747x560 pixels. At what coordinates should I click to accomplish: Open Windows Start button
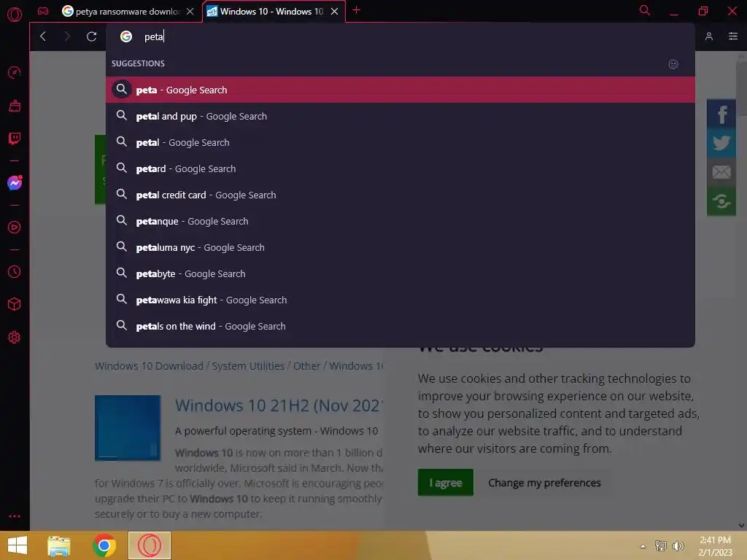coord(18,545)
